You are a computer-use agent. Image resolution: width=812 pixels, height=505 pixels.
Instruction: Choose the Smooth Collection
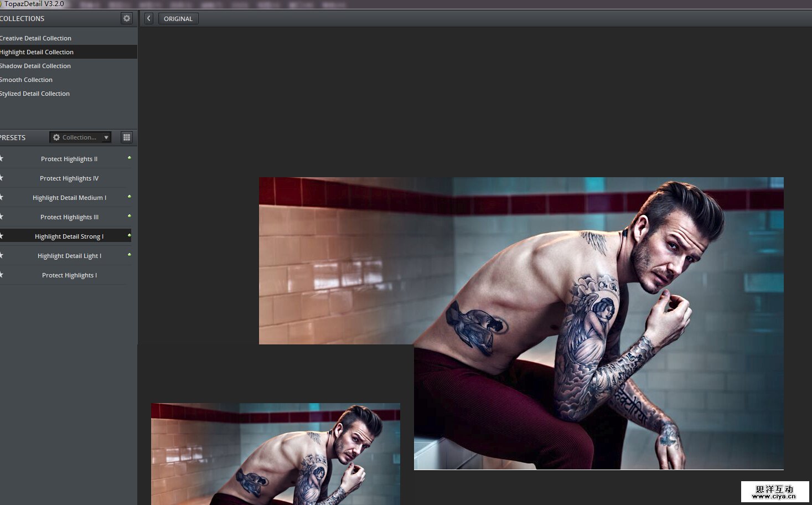(x=27, y=80)
